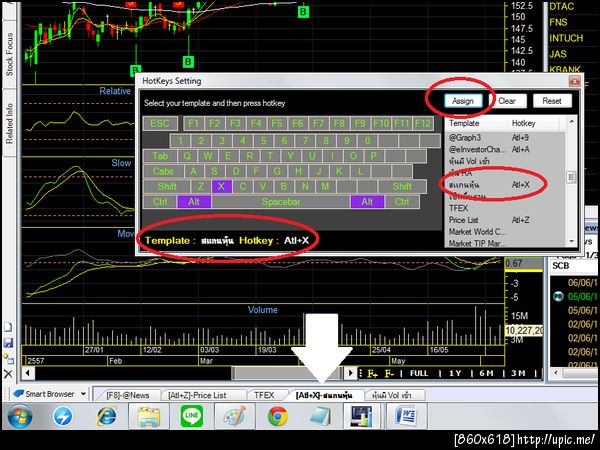This screenshot has width=600, height=450.
Task: Open the Windows Start menu
Action: tap(20, 417)
